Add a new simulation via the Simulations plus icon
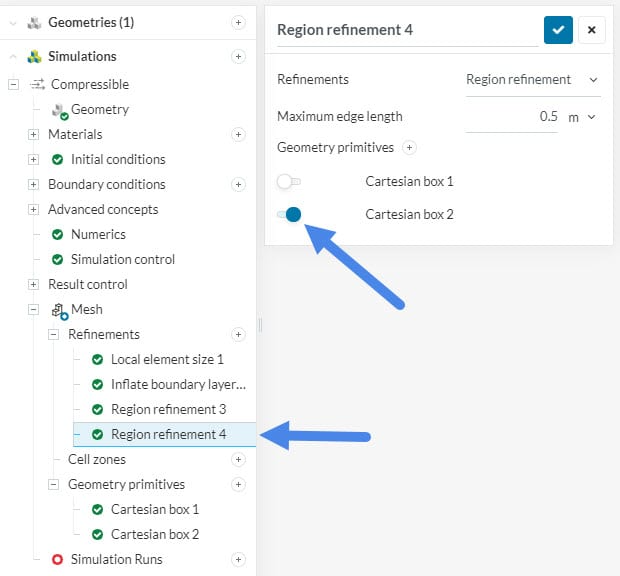 click(238, 57)
